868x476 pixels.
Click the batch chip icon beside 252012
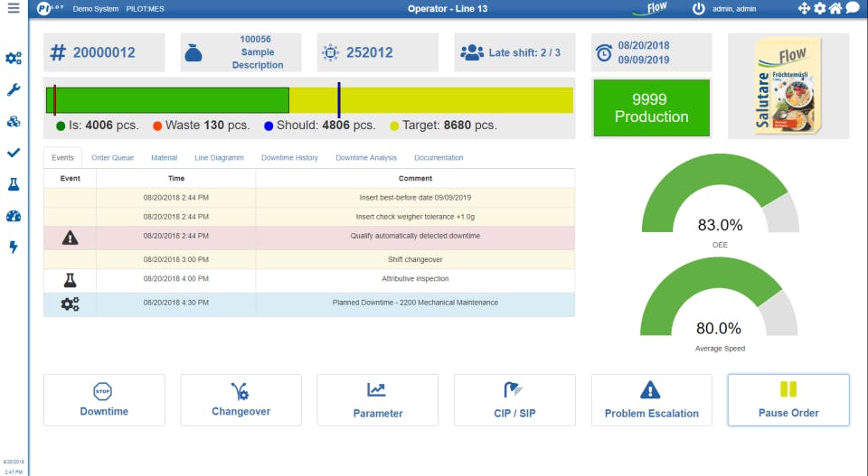click(x=331, y=52)
